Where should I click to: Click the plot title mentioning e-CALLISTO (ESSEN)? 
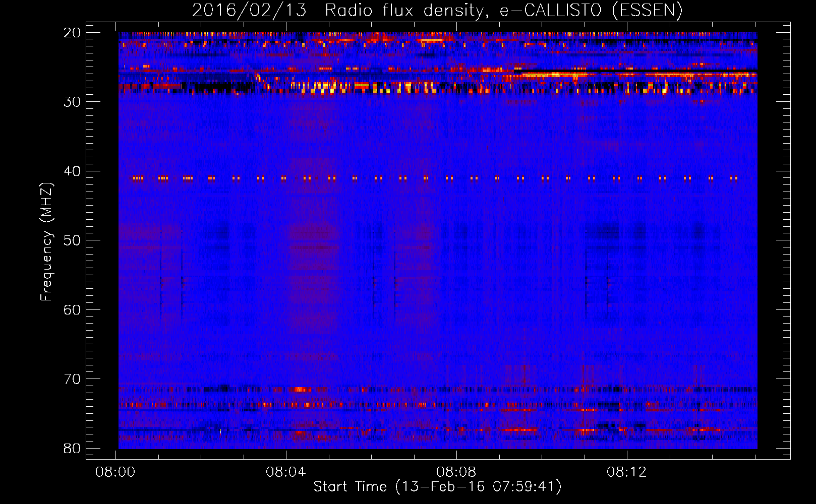tap(437, 11)
